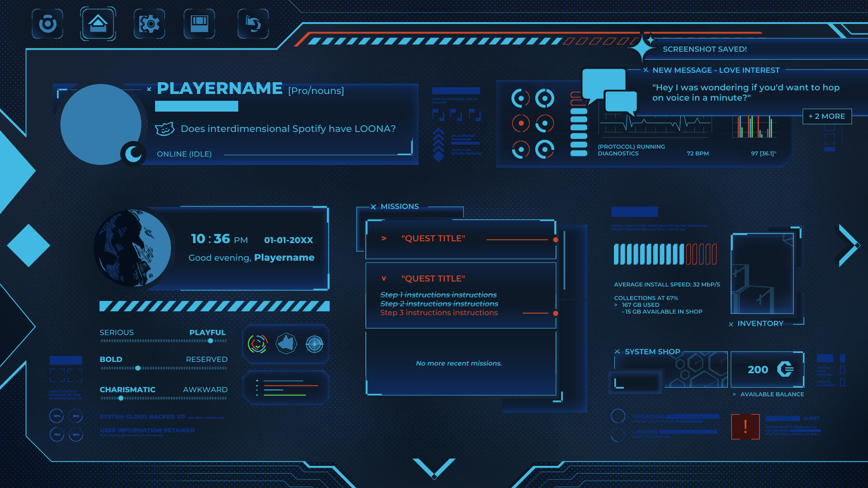Click the red exclamation alert icon
This screenshot has height=488, width=868.
coord(745,426)
